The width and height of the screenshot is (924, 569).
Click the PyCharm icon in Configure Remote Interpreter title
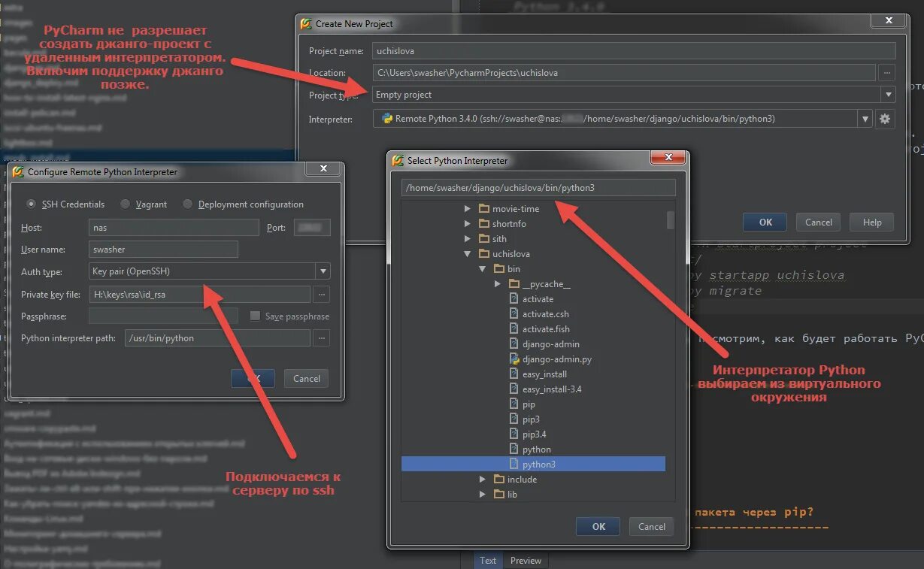[x=18, y=172]
